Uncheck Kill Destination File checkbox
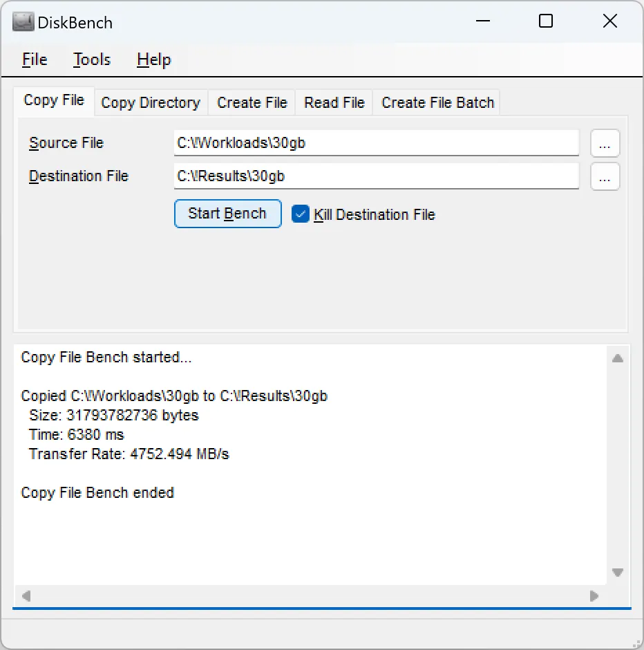 301,214
